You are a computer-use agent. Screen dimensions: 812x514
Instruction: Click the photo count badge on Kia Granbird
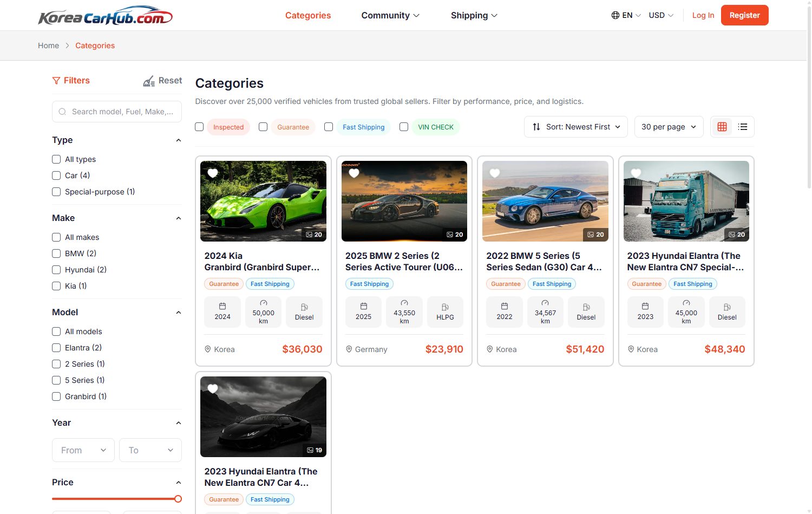(x=314, y=235)
